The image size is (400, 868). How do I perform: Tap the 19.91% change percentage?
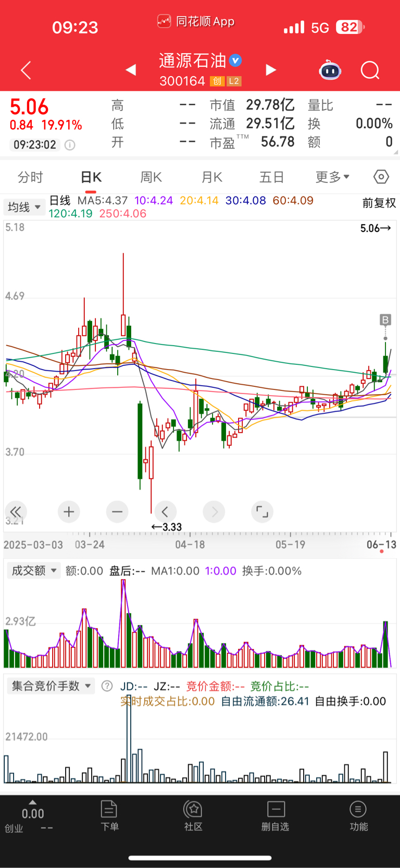point(62,125)
